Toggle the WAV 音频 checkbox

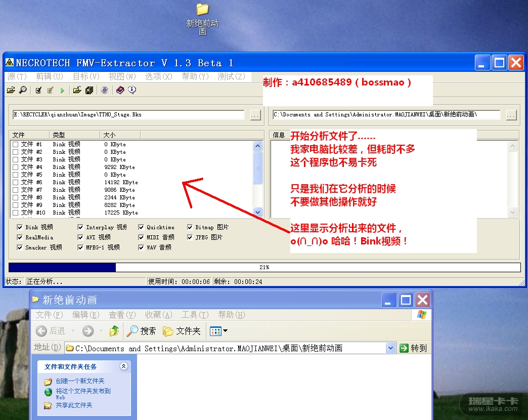click(141, 247)
